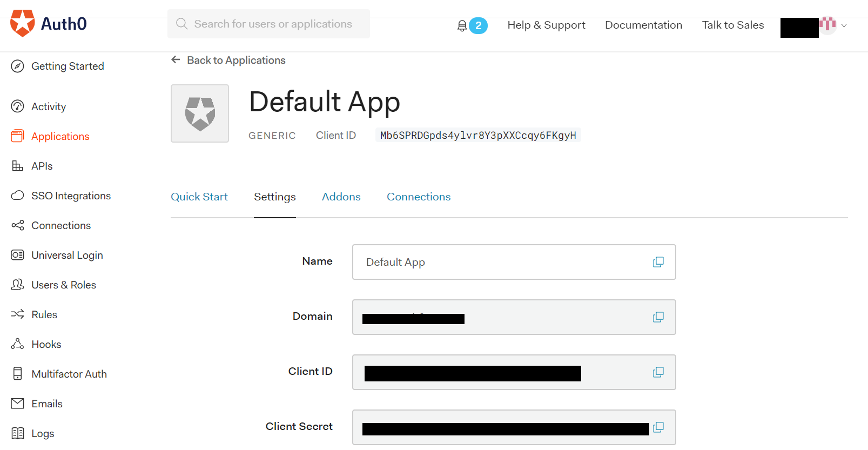The image size is (868, 450).
Task: Click the Applications window icon
Action: (17, 136)
